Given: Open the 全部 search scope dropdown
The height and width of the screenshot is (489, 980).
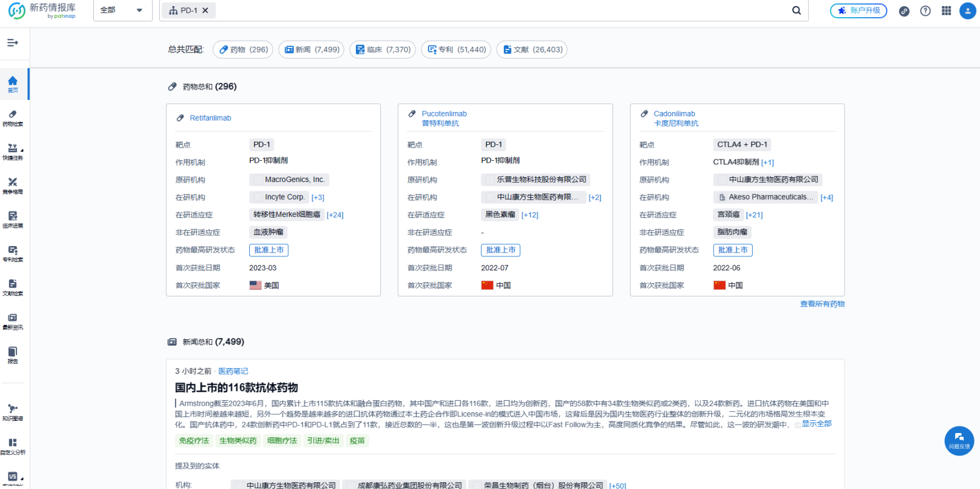Looking at the screenshot, I should 122,10.
